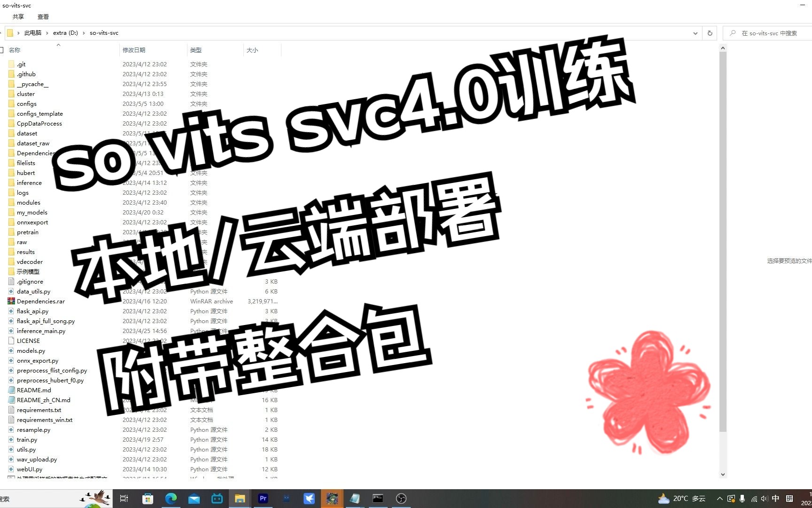Click extra (D:) in the breadcrumb path

click(x=65, y=33)
